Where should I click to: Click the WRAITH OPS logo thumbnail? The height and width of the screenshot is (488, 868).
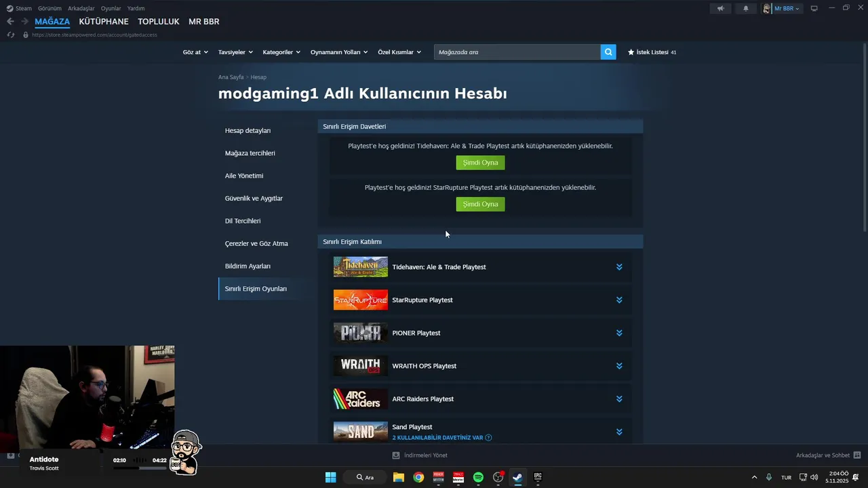tap(361, 366)
